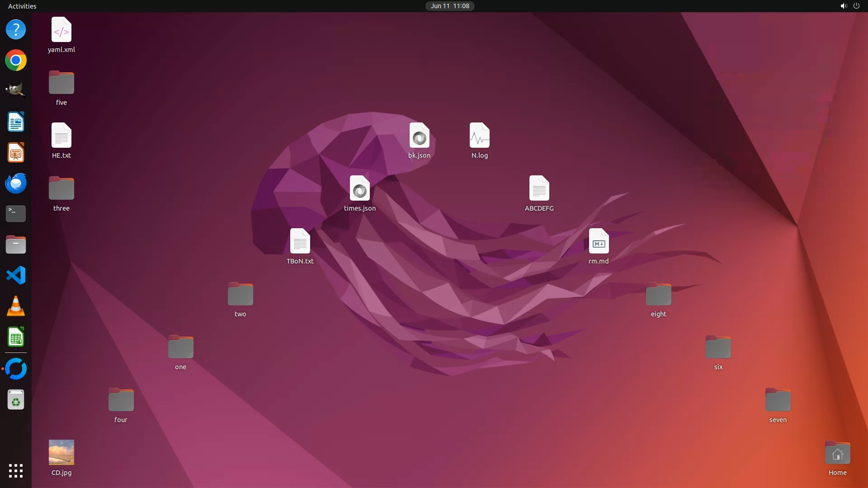Open the Terminal from the dock
Image resolution: width=868 pixels, height=488 pixels.
click(x=16, y=214)
